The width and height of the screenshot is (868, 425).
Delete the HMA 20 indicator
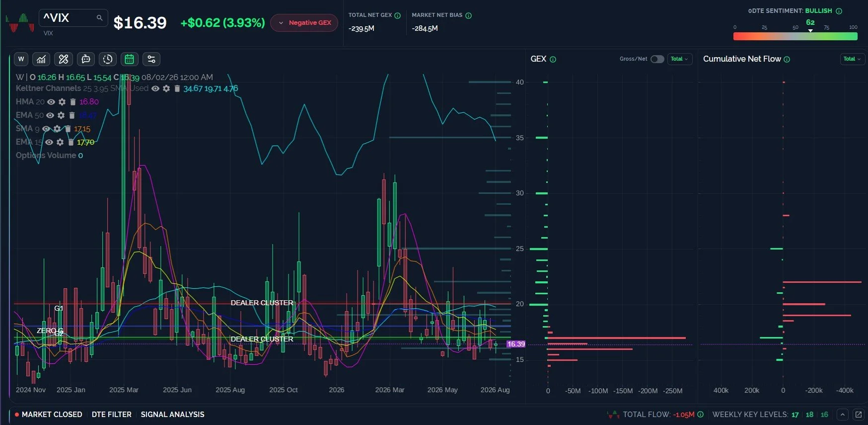tap(72, 102)
